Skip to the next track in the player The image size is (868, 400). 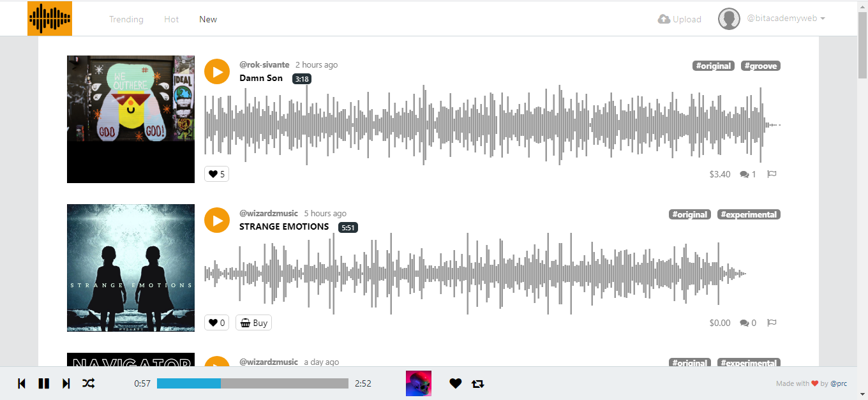[x=66, y=383]
